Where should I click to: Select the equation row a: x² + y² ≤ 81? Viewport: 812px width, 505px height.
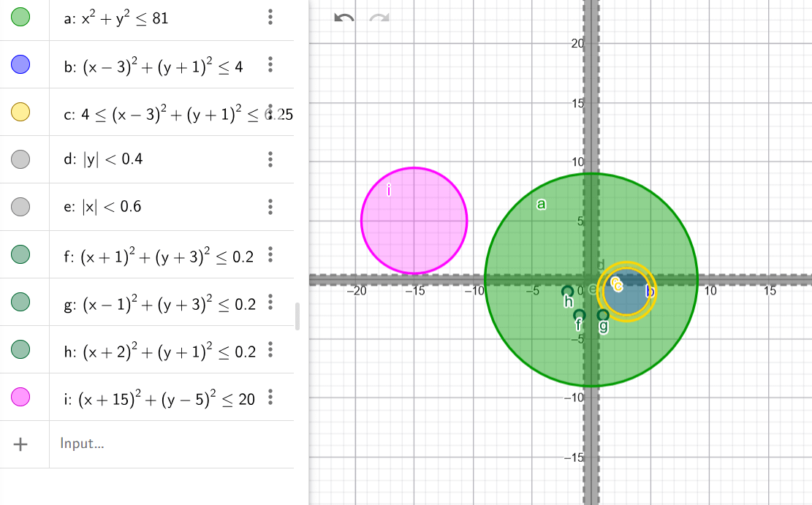point(146,18)
